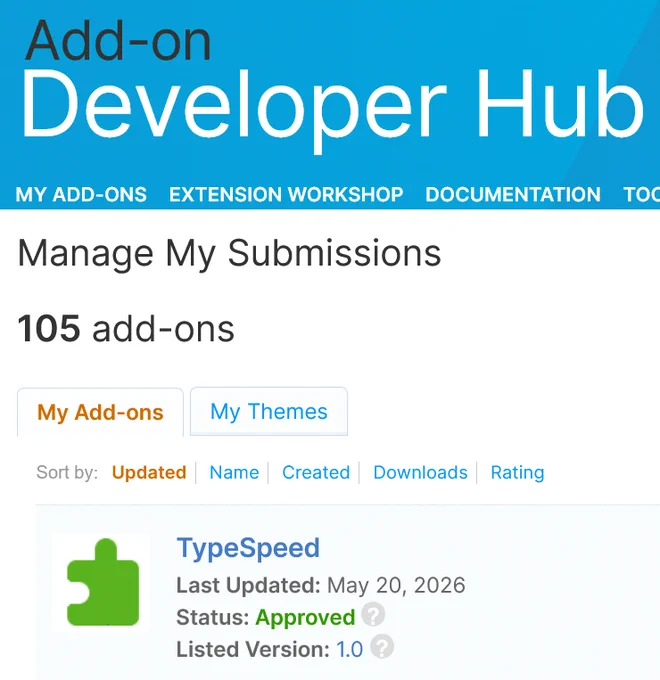Image resolution: width=660 pixels, height=680 pixels.
Task: Click the Manage My Submissions heading
Action: [229, 254]
